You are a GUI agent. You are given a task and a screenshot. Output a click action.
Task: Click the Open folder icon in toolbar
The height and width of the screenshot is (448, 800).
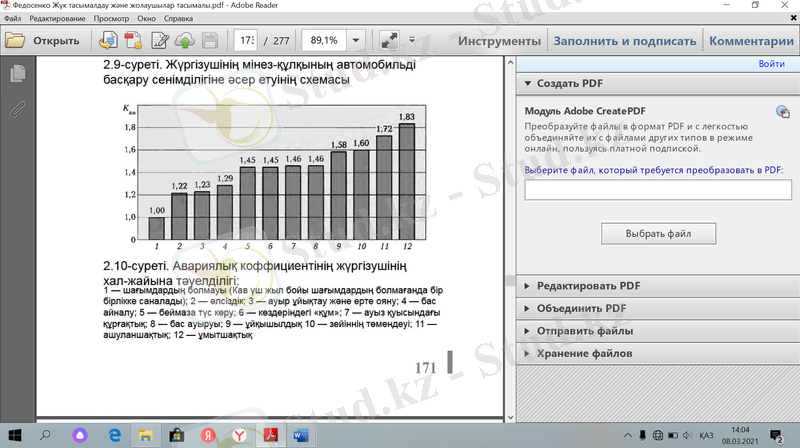coord(15,41)
